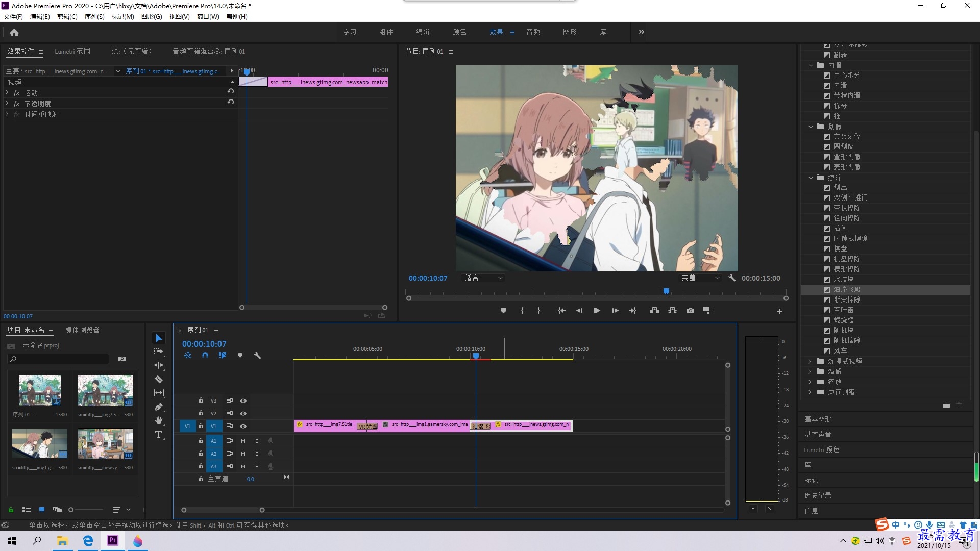Toggle A1 track targeting button

click(x=214, y=441)
